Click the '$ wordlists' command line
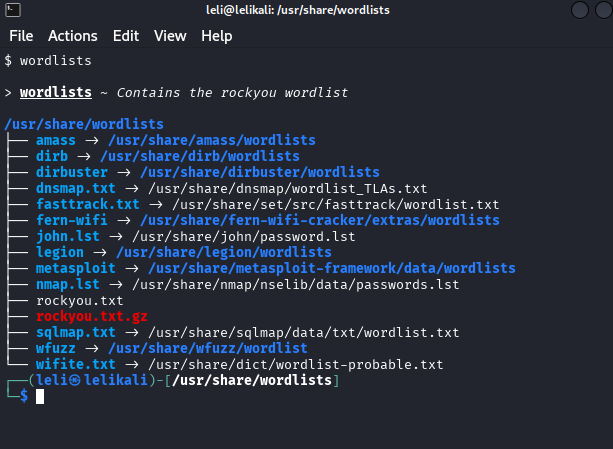 tap(48, 61)
